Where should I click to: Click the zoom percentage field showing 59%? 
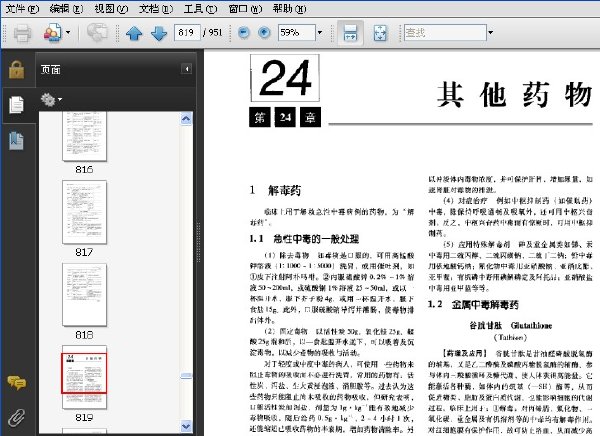tap(297, 33)
